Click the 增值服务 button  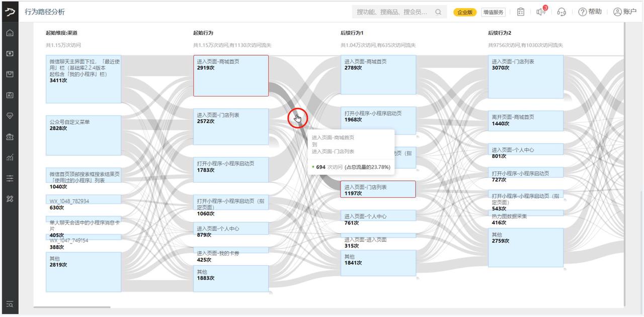point(493,12)
